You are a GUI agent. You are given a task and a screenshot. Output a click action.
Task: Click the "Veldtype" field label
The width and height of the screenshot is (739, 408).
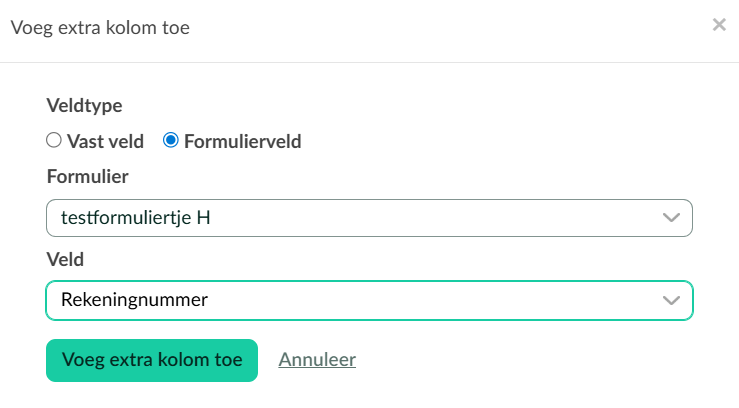pos(84,105)
